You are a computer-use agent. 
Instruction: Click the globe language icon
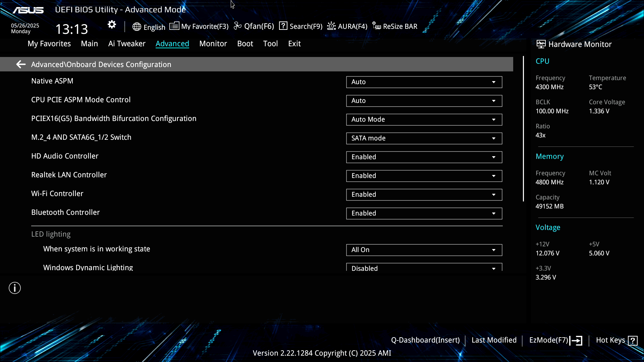click(x=137, y=27)
